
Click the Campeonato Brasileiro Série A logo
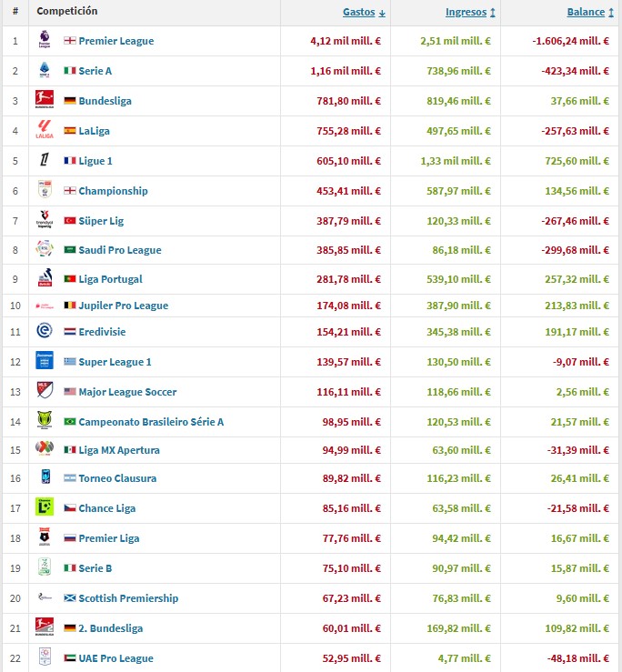point(45,420)
